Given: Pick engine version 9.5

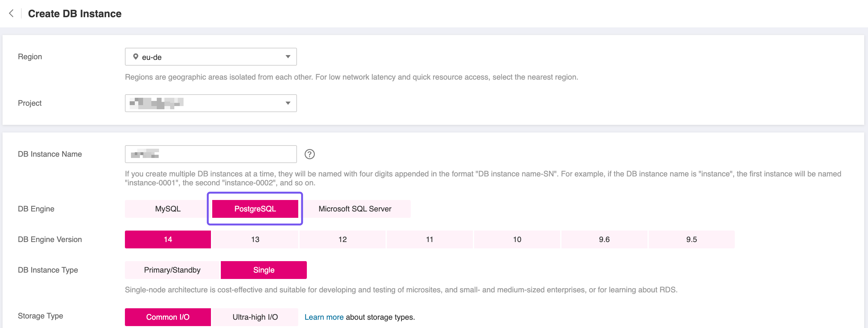Looking at the screenshot, I should point(691,239).
